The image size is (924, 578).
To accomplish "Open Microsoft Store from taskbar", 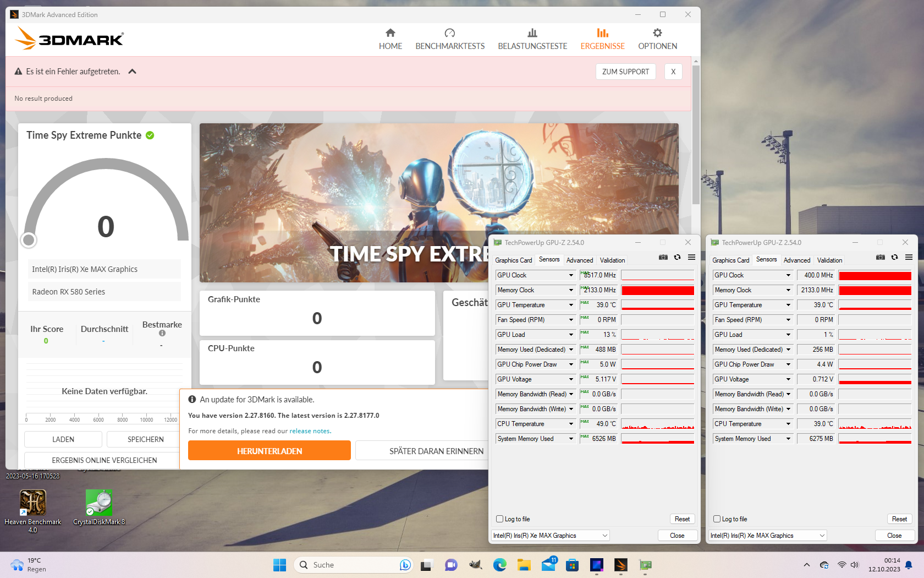I will tap(572, 565).
